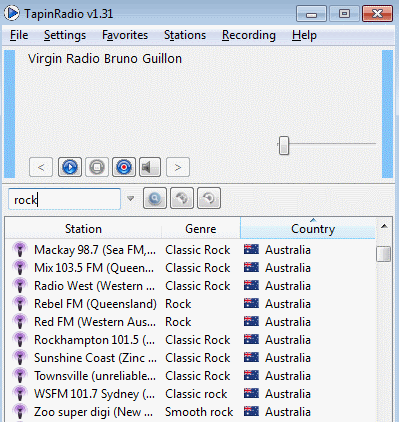Viewport: 399px width, 422px height.
Task: Click the Stop playback button
Action: (x=97, y=167)
